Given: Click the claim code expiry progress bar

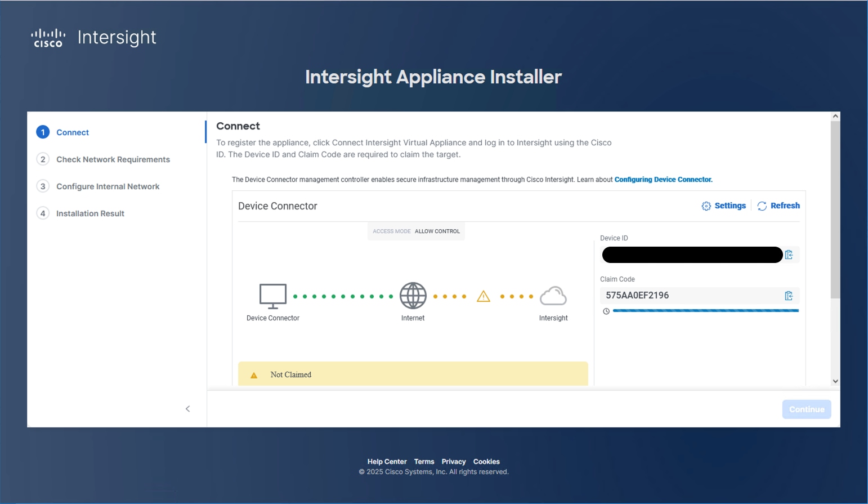Looking at the screenshot, I should 706,311.
